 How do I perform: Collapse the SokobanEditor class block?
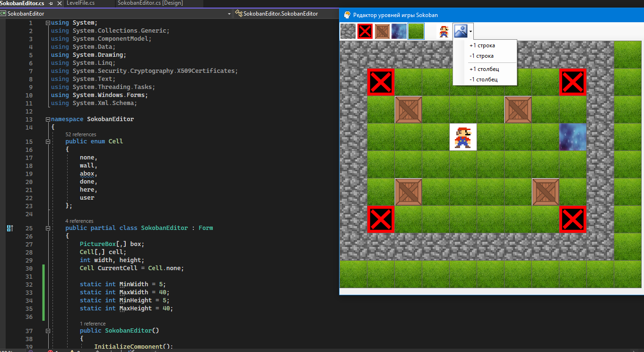tap(48, 228)
